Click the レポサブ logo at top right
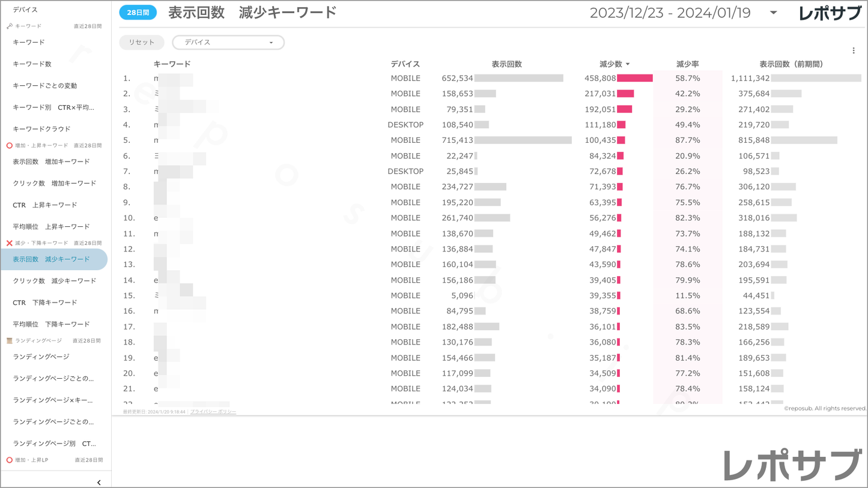Image resolution: width=868 pixels, height=488 pixels. click(830, 13)
